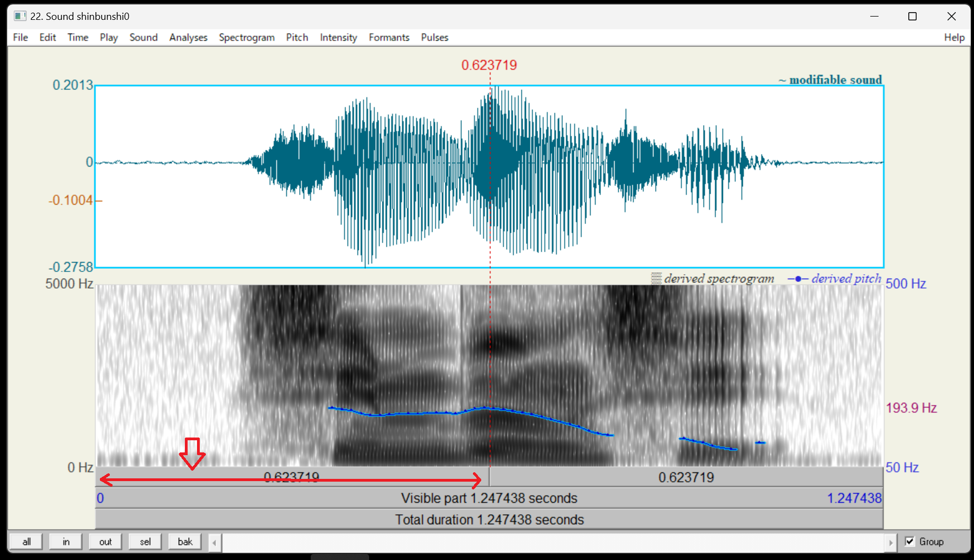This screenshot has height=560, width=974.
Task: Open the Pitch menu
Action: 297,37
